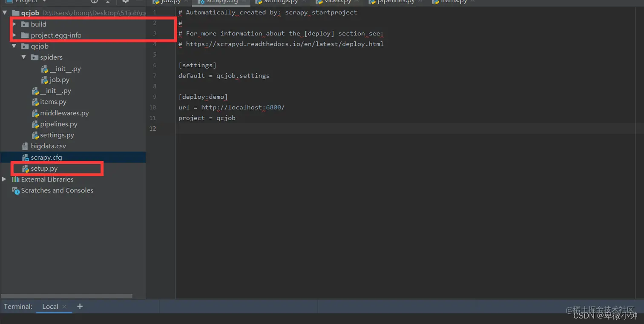Screen dimensions: 644x324
Task: Collapse the root qcjob project node
Action: pyautogui.click(x=5, y=13)
